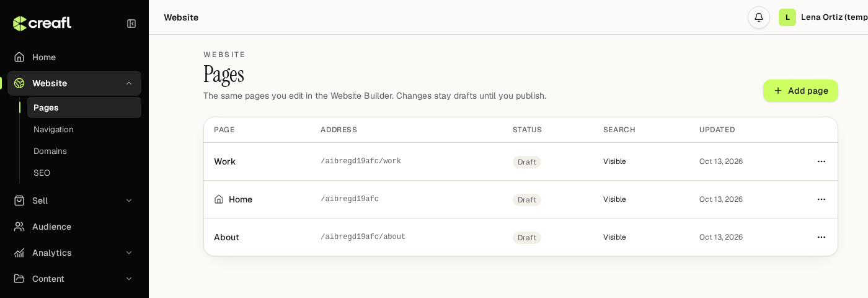Click the Website breadcrumb title in header

(x=181, y=17)
